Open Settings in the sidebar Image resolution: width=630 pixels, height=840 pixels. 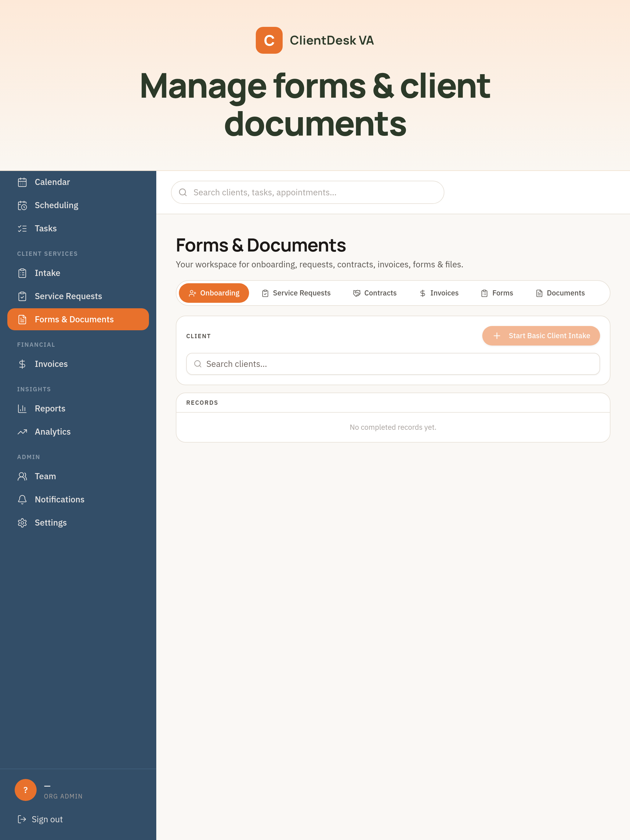tap(78, 523)
